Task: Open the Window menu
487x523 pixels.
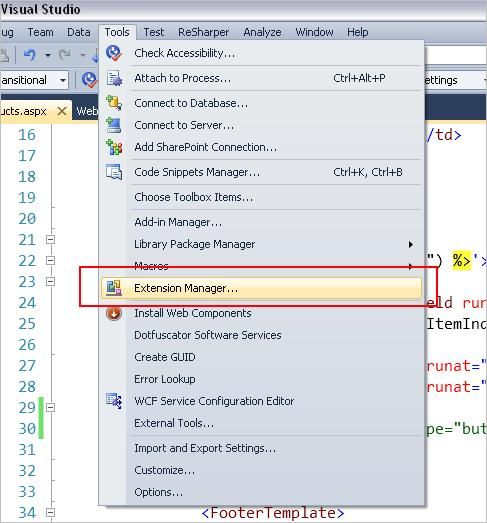Action: click(314, 32)
